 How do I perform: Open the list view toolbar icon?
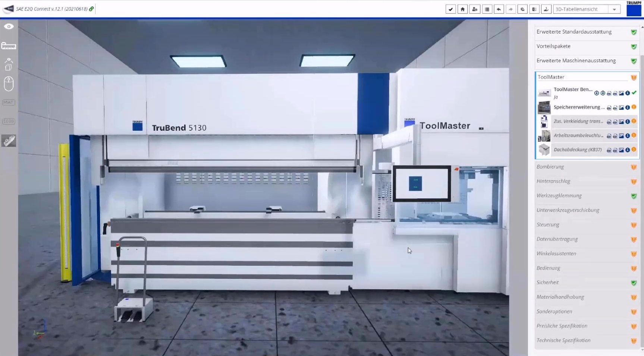(x=487, y=9)
